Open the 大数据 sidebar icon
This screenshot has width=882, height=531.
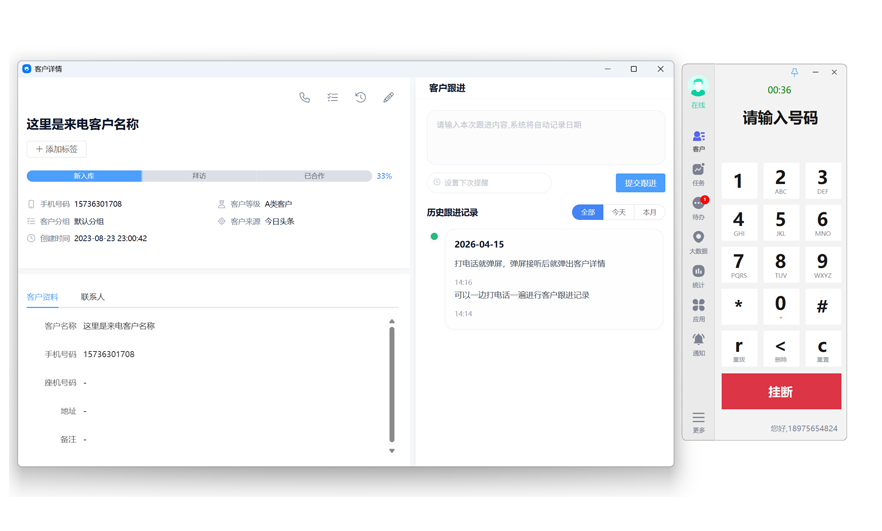pos(699,242)
